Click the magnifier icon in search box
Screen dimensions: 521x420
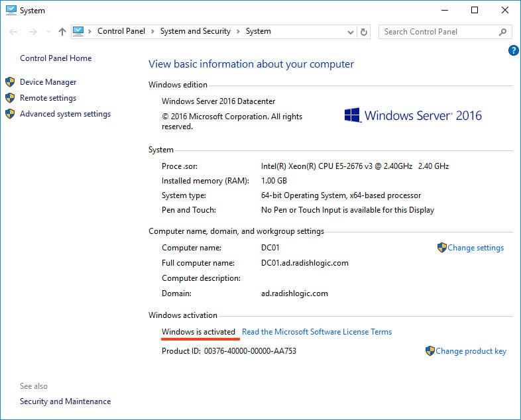[503, 31]
